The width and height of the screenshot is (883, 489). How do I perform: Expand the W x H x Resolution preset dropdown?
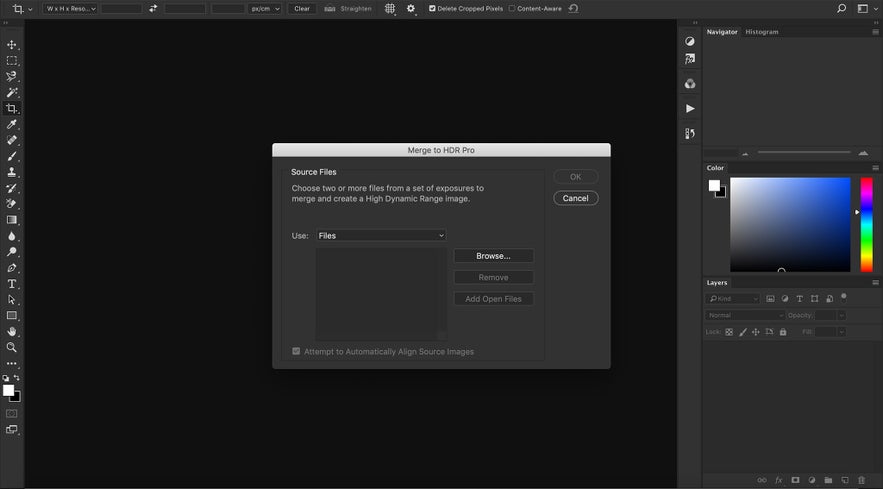[70, 8]
